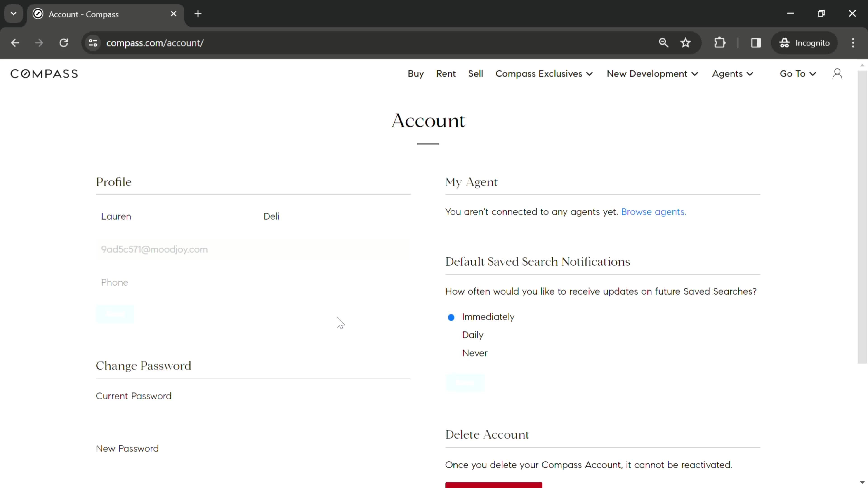Open the tab search dropdown
This screenshot has width=868, height=488.
pyautogui.click(x=14, y=14)
